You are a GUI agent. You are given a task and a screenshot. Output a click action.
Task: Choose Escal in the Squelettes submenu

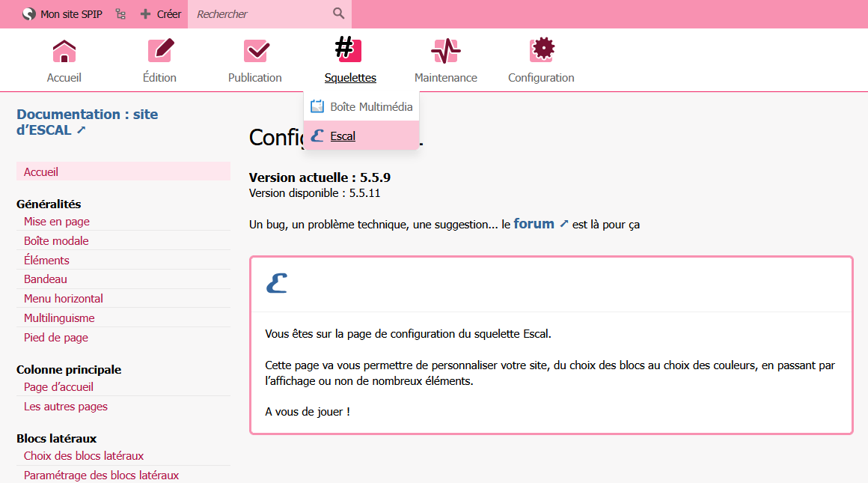pos(343,136)
